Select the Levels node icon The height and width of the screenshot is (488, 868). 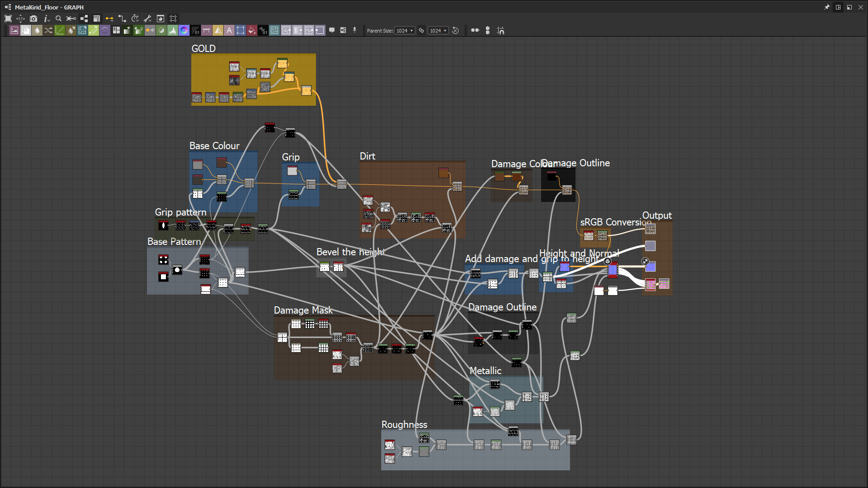point(173,30)
